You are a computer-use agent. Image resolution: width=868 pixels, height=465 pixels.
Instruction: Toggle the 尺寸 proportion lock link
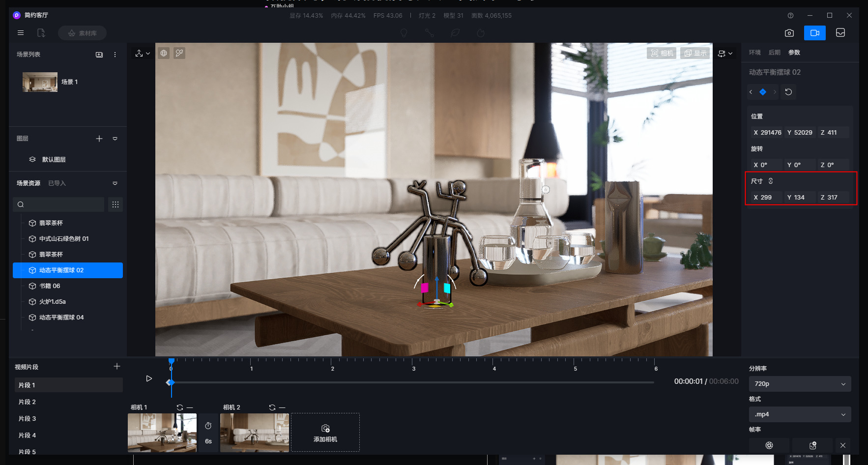tap(771, 181)
